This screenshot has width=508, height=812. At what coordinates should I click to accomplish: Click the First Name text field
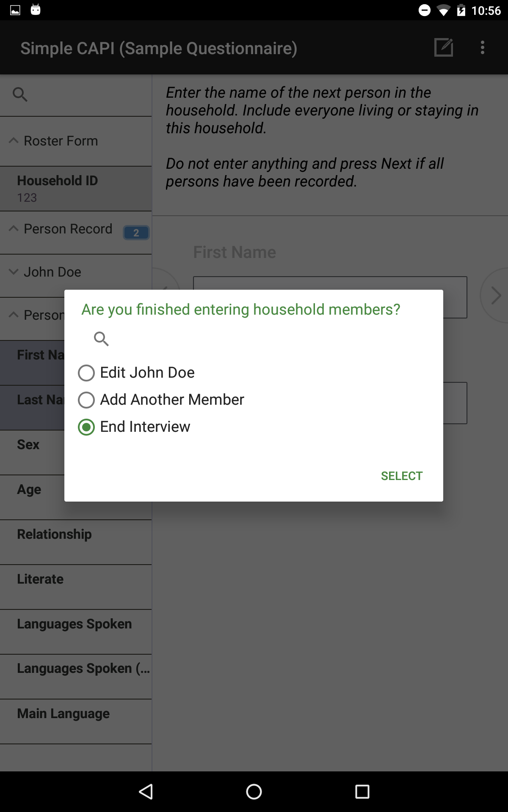pyautogui.click(x=330, y=297)
